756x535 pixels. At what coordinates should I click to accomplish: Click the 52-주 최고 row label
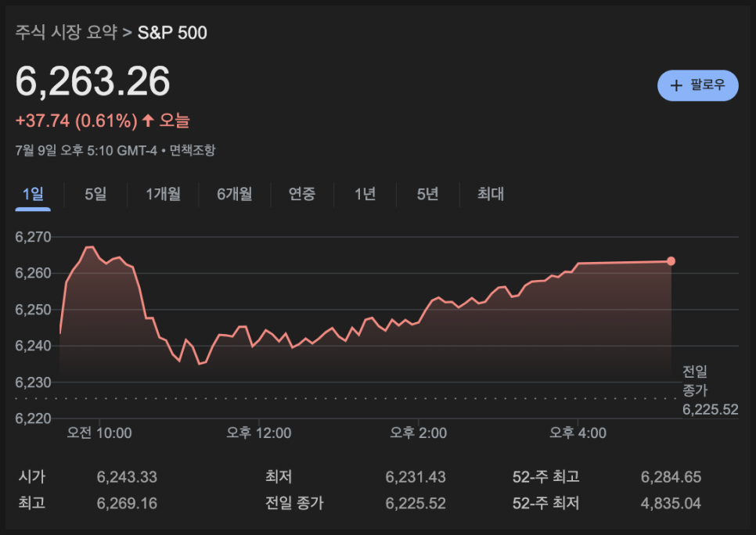point(545,477)
